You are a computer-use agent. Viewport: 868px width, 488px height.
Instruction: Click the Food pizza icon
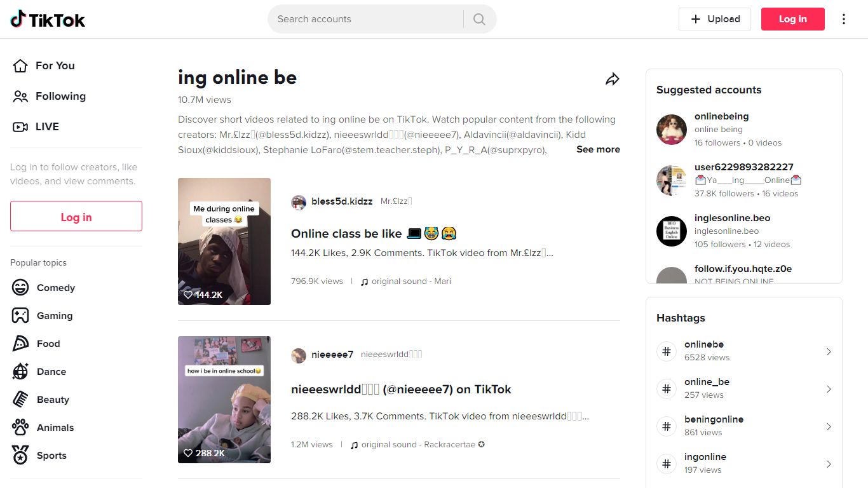(20, 343)
